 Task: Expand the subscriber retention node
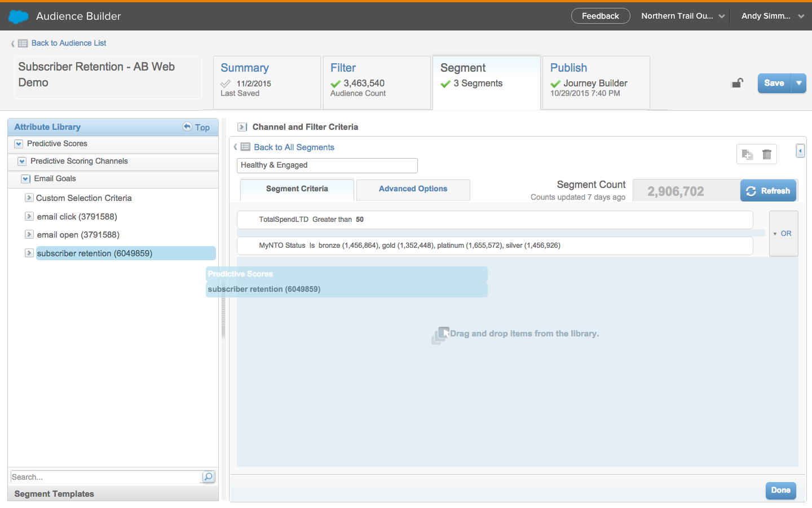pyautogui.click(x=29, y=253)
